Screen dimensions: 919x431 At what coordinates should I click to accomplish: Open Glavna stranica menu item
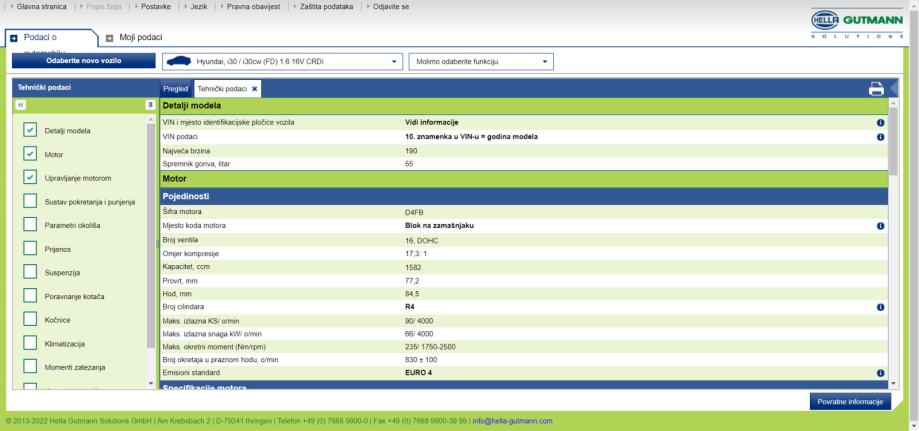[x=41, y=7]
